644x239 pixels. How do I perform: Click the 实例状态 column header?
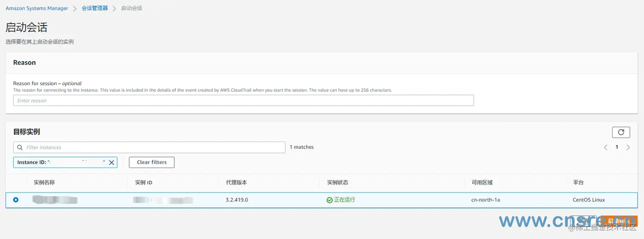coord(337,182)
